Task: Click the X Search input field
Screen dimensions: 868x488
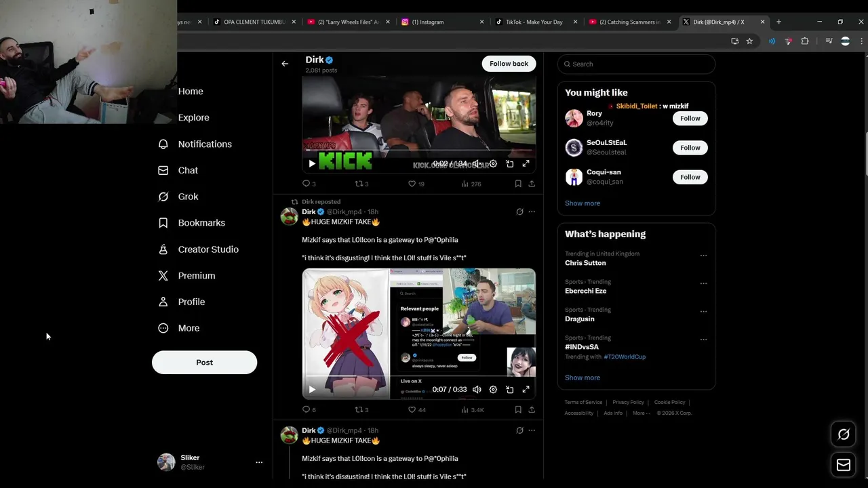Action: [x=636, y=64]
